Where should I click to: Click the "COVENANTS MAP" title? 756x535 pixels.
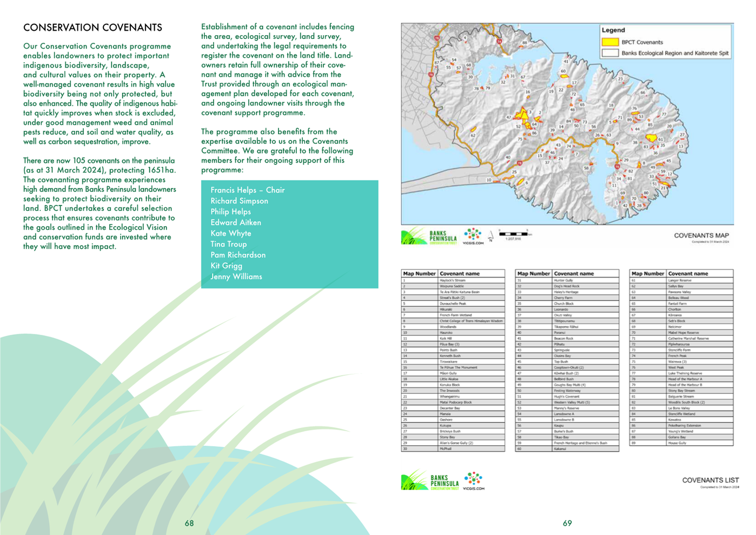(x=701, y=235)
